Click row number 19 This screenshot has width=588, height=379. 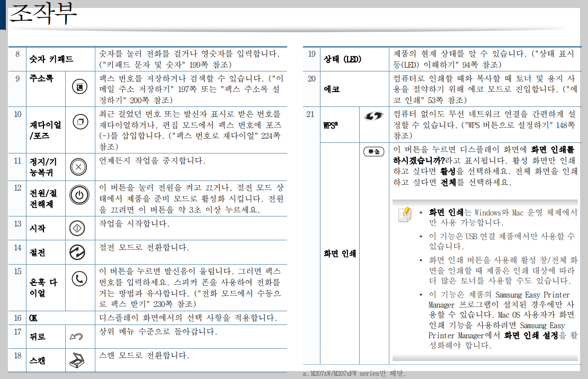(x=311, y=54)
